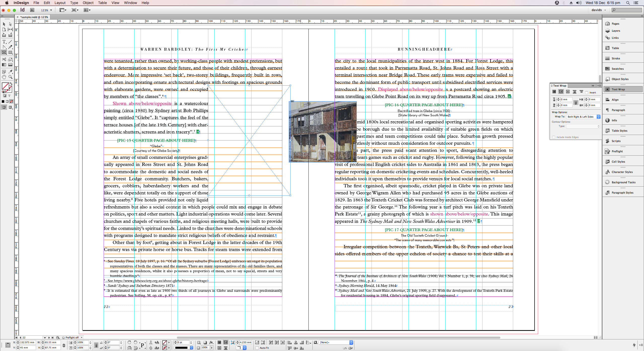Viewport: 644px width, 351px height.
Task: Open the Object menu
Action: pyautogui.click(x=88, y=3)
